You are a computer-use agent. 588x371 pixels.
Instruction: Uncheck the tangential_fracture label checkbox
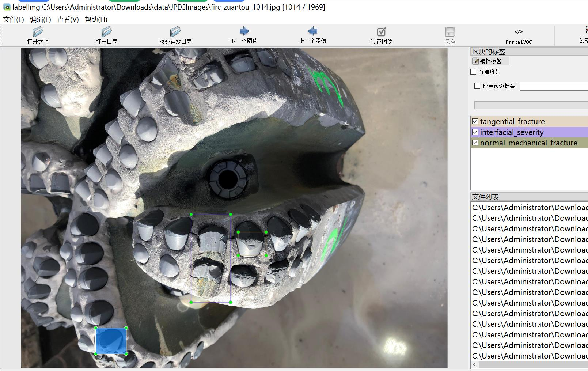475,121
